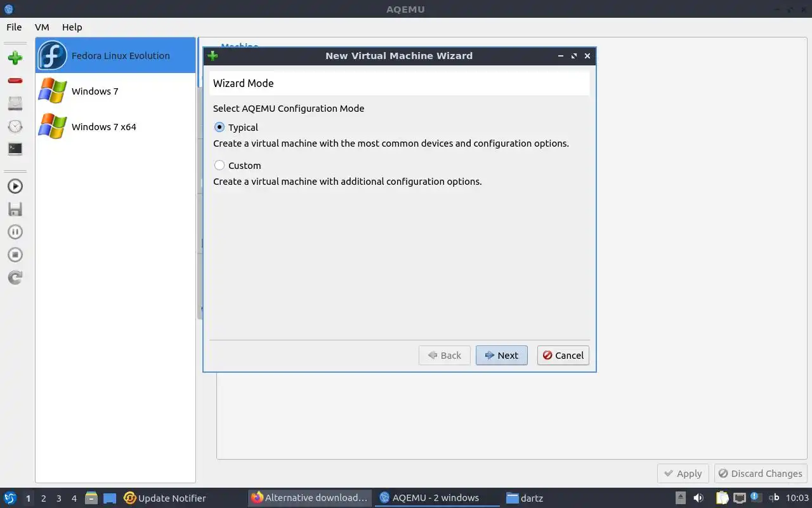Select the Windows 7 x64 virtual machine
This screenshot has width=812, height=508.
[x=115, y=126]
